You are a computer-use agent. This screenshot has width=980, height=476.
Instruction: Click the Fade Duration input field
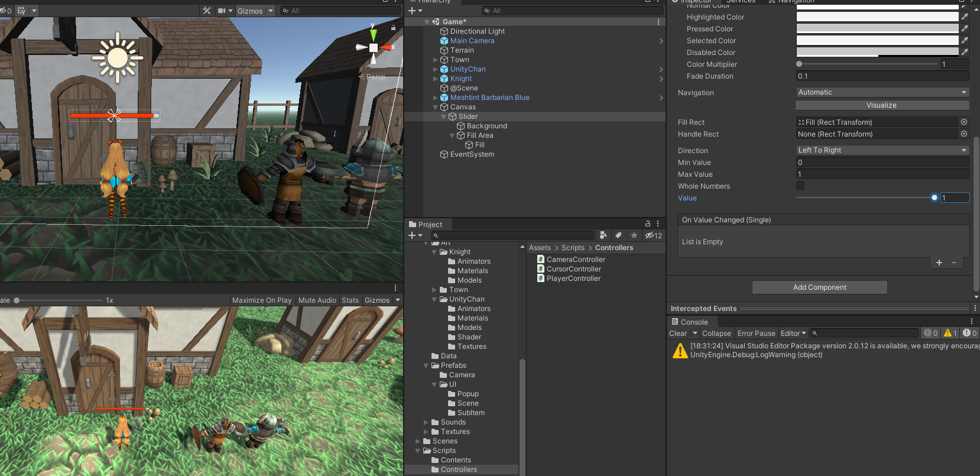[x=882, y=76]
